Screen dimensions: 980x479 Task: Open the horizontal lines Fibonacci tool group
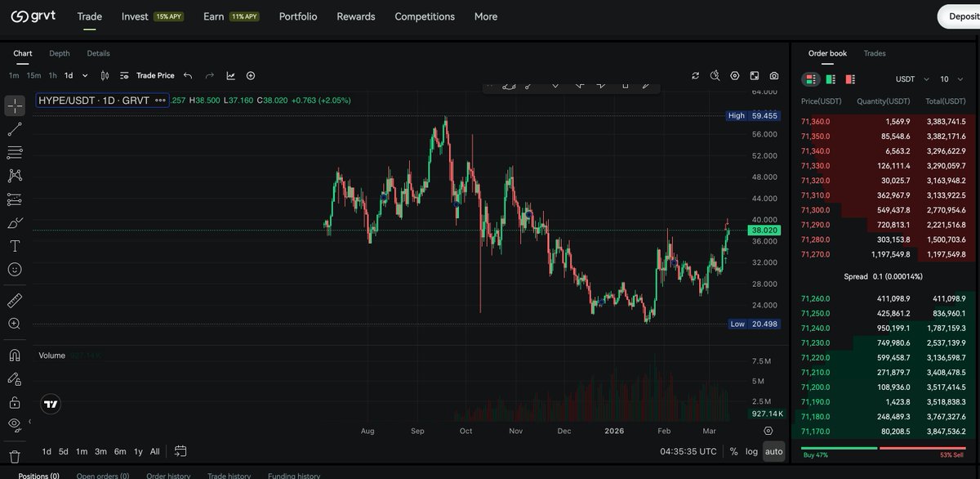point(15,153)
